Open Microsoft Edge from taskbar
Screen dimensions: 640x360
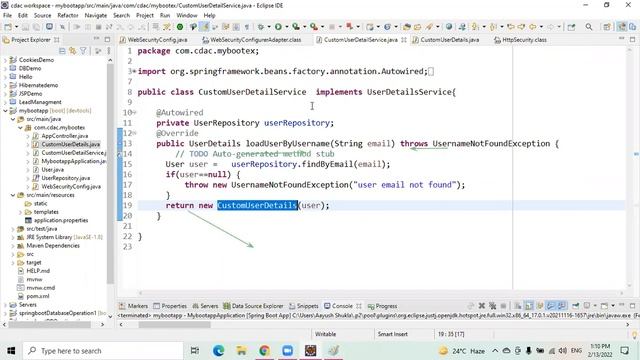coord(218,351)
